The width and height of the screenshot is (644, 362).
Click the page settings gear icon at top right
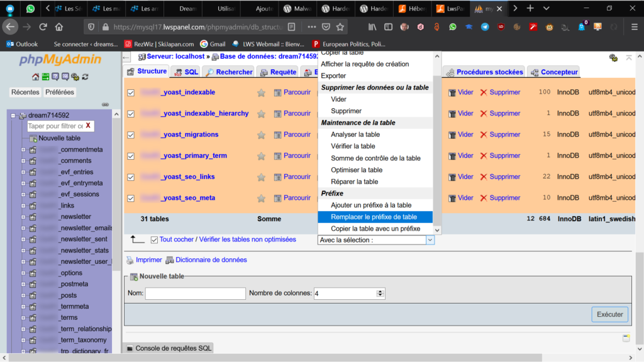pos(613,58)
